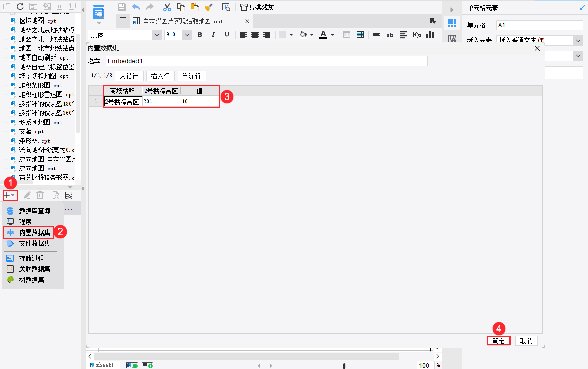Open 区域地图.cpt in file tree
The height and width of the screenshot is (369, 588).
click(x=37, y=21)
